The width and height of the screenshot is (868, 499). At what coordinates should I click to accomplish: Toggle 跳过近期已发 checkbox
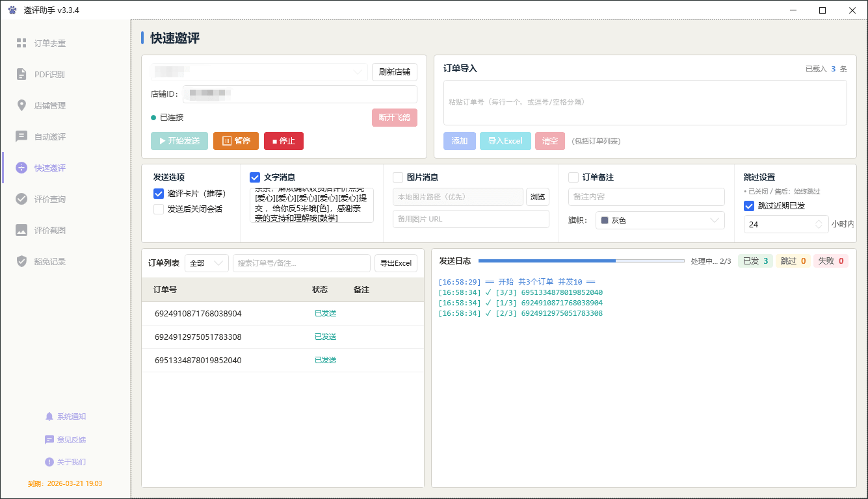[749, 206]
